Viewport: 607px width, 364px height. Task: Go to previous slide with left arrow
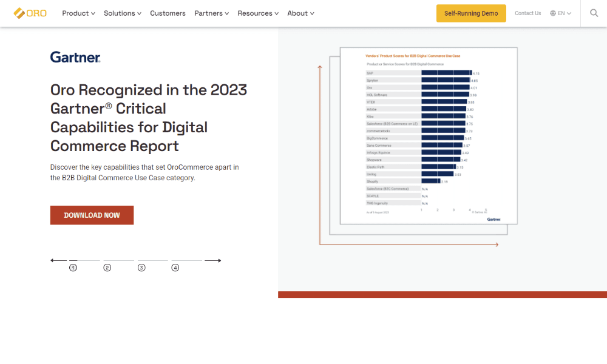pos(58,260)
